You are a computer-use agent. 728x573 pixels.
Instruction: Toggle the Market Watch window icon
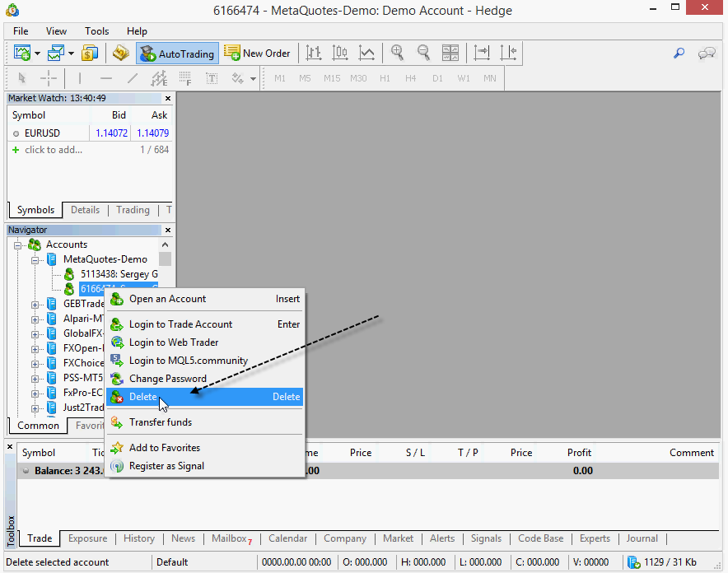coord(90,54)
